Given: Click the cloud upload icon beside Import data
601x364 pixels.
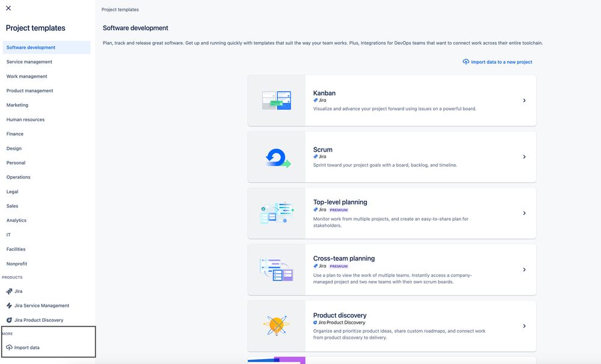Looking at the screenshot, I should click(x=9, y=348).
